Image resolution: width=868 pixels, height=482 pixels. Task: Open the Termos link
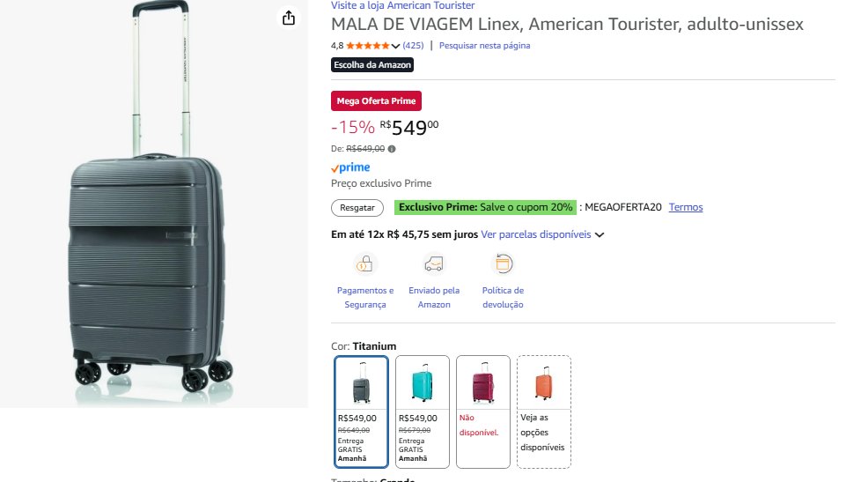[686, 208]
